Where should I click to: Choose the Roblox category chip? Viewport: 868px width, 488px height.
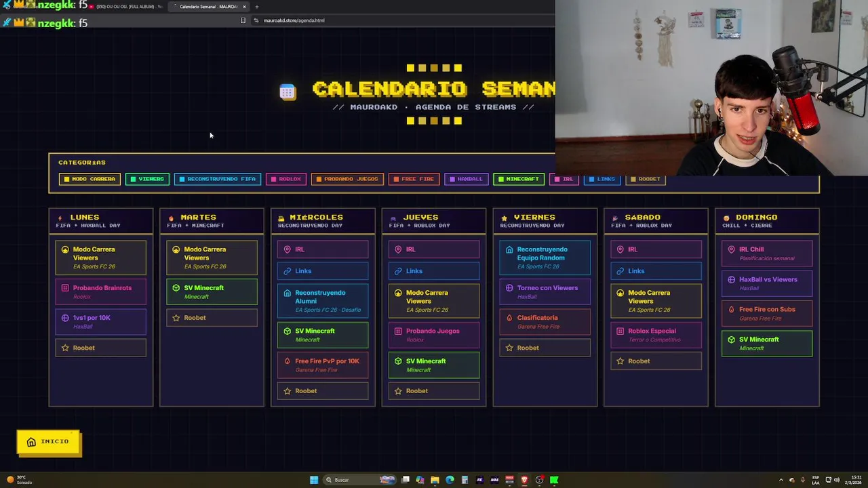pyautogui.click(x=285, y=179)
